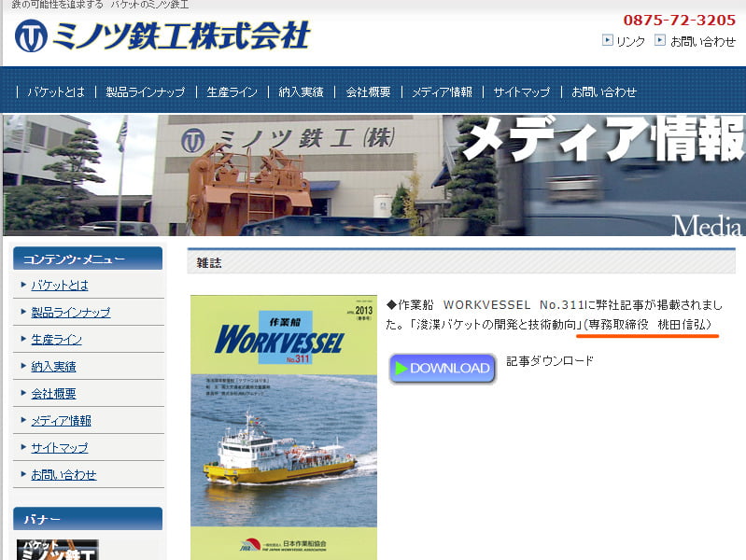
Task: Click the コンテンツ・メニュー sidebar heading
Action: (88, 259)
